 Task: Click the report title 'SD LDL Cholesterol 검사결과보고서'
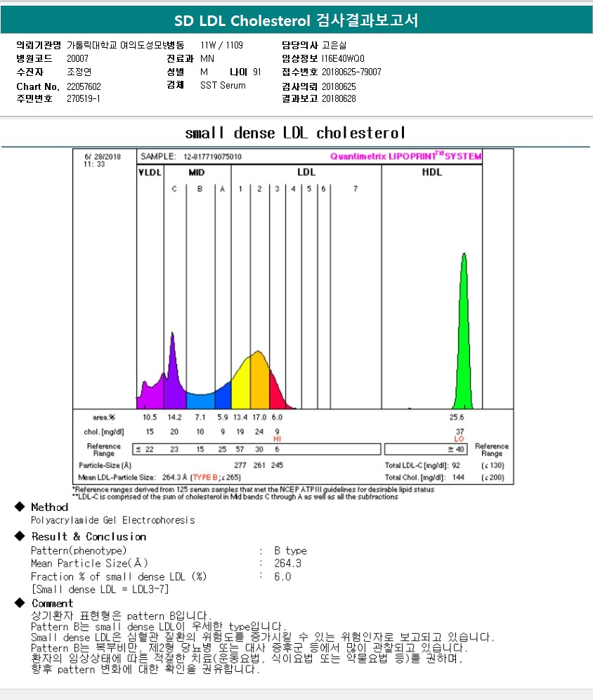click(x=296, y=20)
